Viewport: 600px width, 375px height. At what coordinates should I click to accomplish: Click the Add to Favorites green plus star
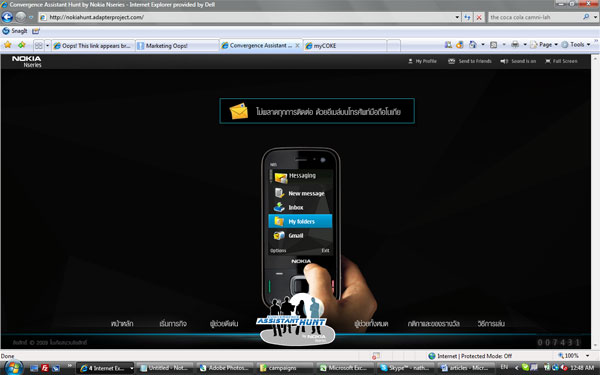click(x=22, y=45)
